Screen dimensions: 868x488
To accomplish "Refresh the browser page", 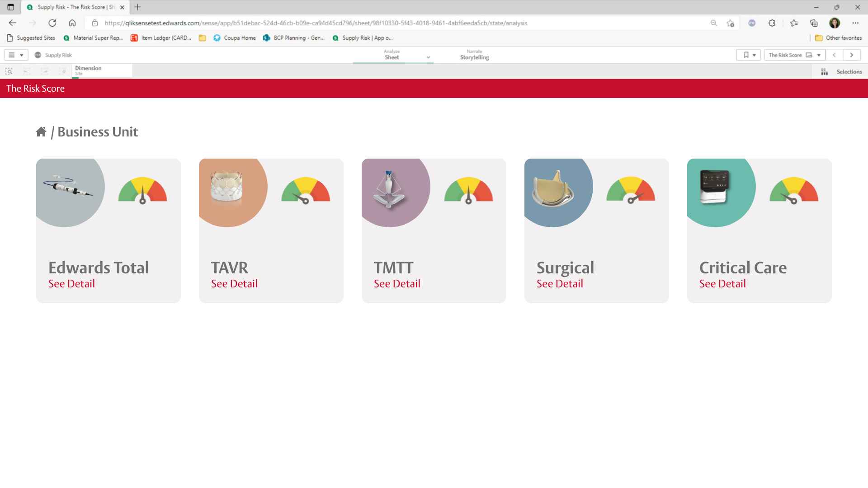I will pyautogui.click(x=52, y=23).
